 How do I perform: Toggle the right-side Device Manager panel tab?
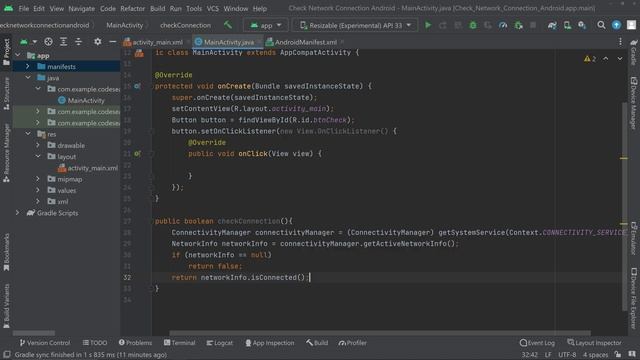pos(633,103)
